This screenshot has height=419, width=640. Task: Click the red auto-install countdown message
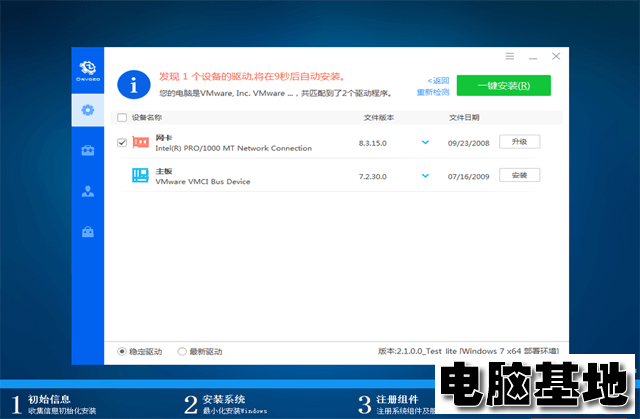pyautogui.click(x=253, y=77)
